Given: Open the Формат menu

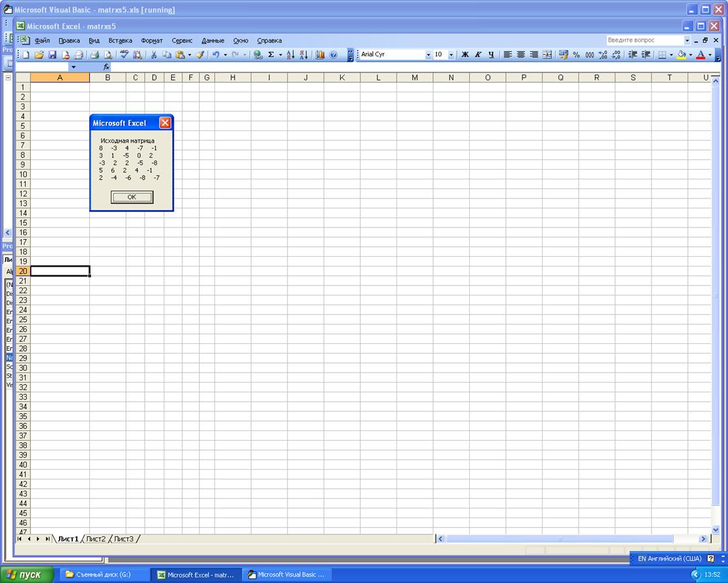Looking at the screenshot, I should coord(152,41).
